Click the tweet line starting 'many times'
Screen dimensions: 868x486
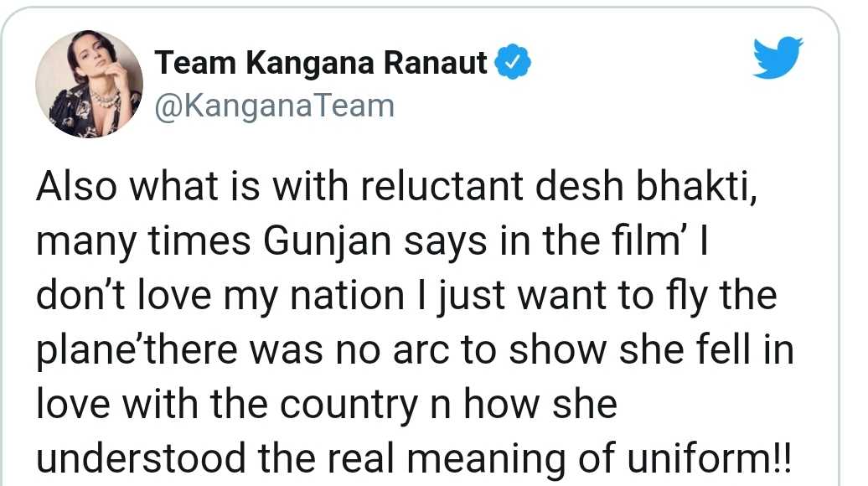click(373, 242)
